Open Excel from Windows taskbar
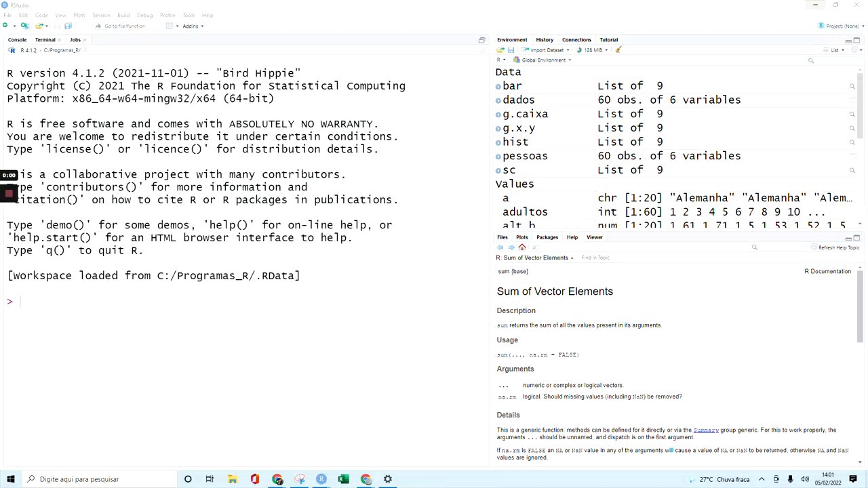This screenshot has width=868, height=488. pos(344,479)
